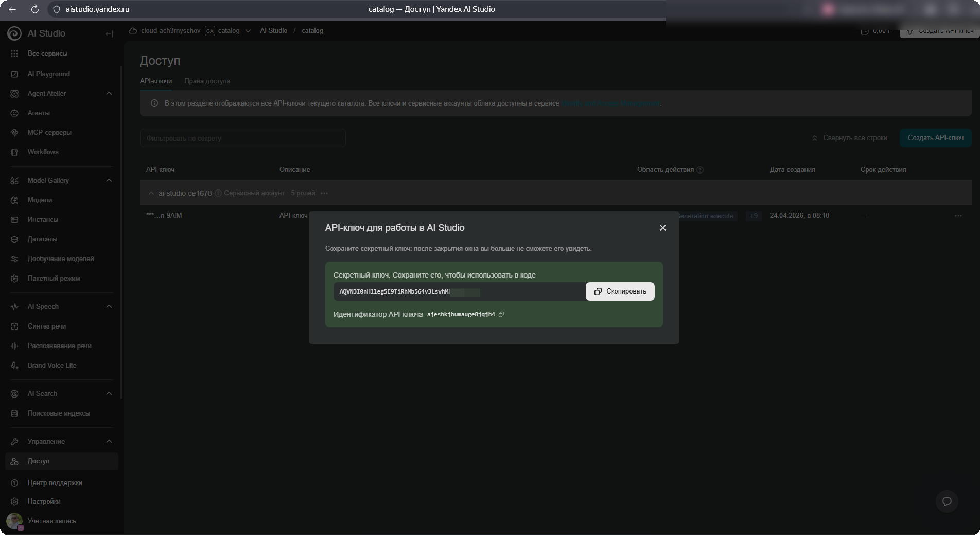Open the catalog dropdown in breadcrumbs
The height and width of the screenshot is (535, 980).
click(248, 31)
